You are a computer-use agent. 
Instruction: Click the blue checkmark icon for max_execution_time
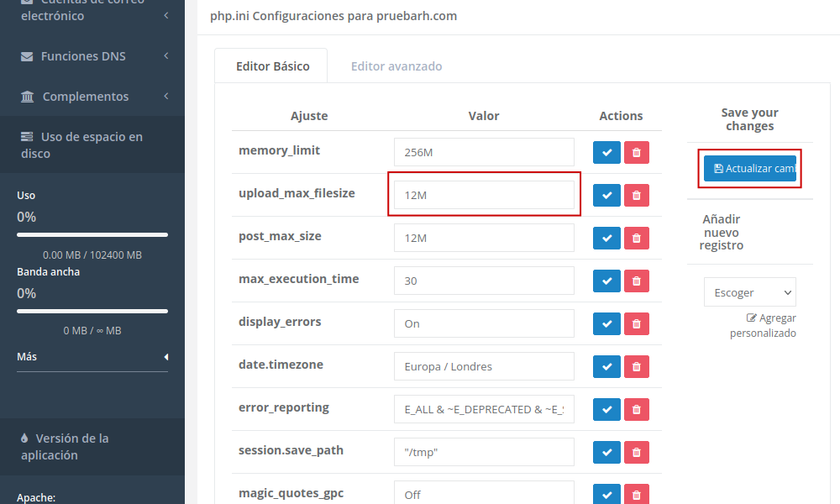[606, 281]
